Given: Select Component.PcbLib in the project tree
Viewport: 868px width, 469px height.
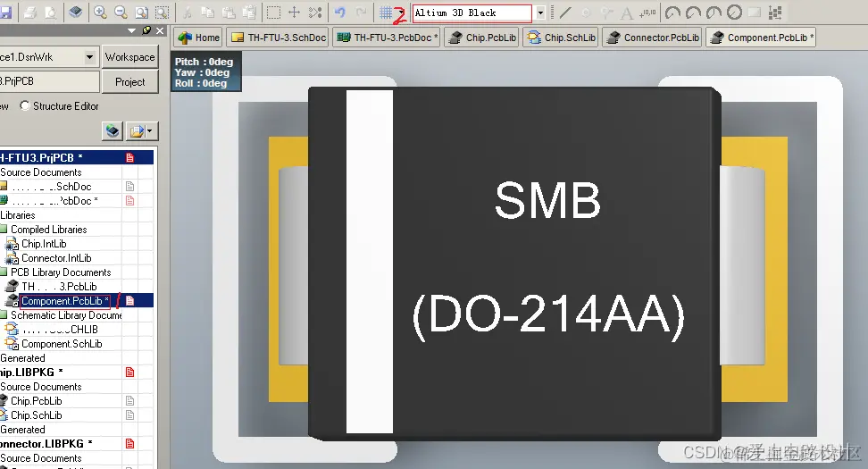Looking at the screenshot, I should click(x=65, y=301).
